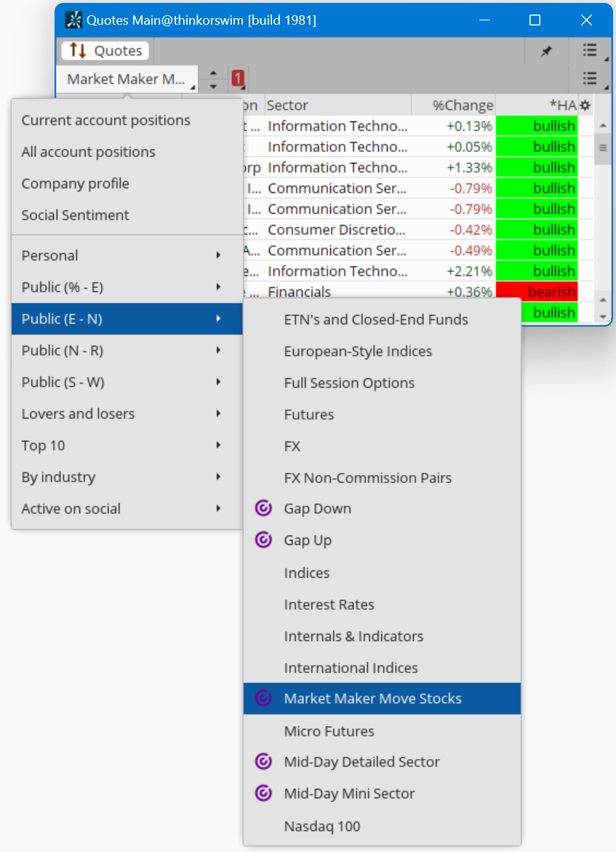The image size is (616, 852).
Task: Click the purple icon beside Gap Up
Action: [263, 540]
